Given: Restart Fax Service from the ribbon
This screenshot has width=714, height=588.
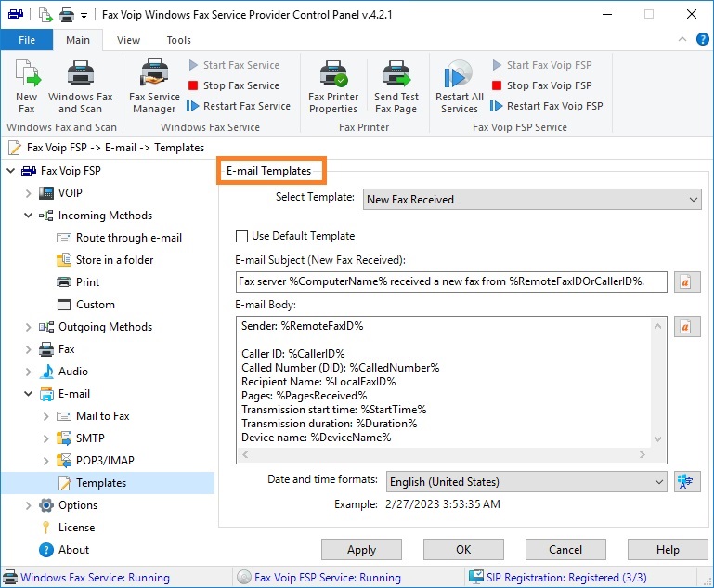Looking at the screenshot, I should click(x=239, y=106).
